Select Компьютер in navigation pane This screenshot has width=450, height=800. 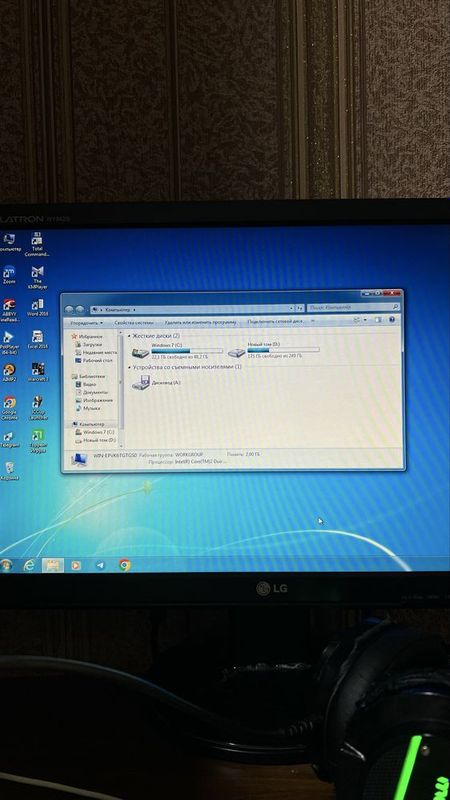(88, 424)
